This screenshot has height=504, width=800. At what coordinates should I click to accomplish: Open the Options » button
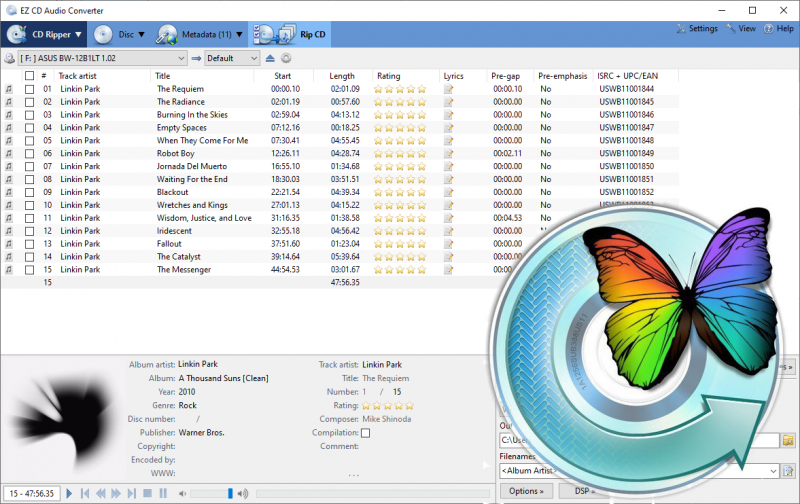tap(526, 491)
